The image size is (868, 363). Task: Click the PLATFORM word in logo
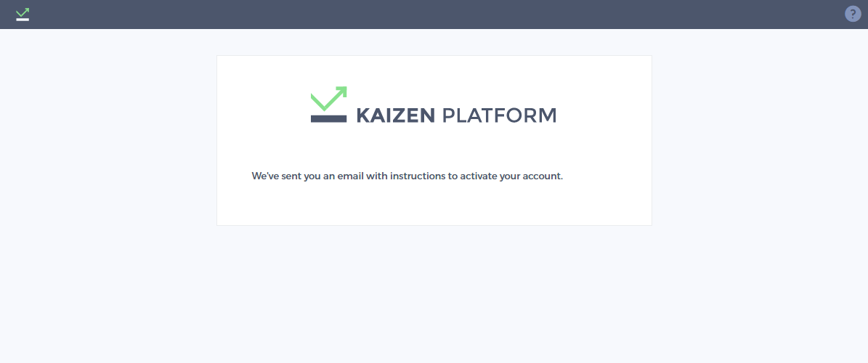pyautogui.click(x=499, y=115)
